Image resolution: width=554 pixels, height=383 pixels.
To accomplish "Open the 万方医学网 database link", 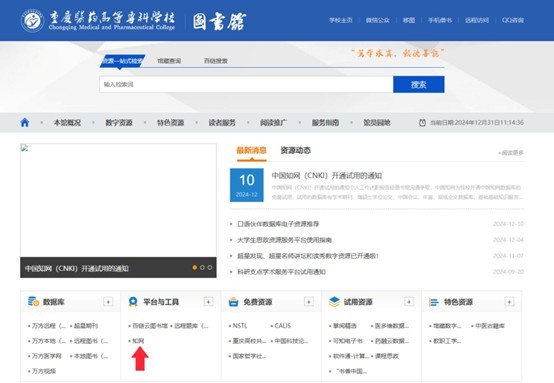I will point(47,356).
